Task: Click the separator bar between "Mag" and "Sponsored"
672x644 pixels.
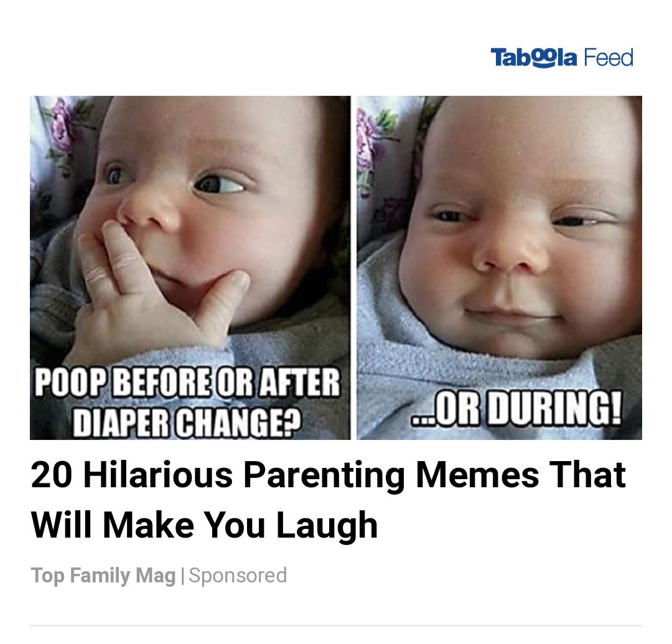Action: click(182, 576)
